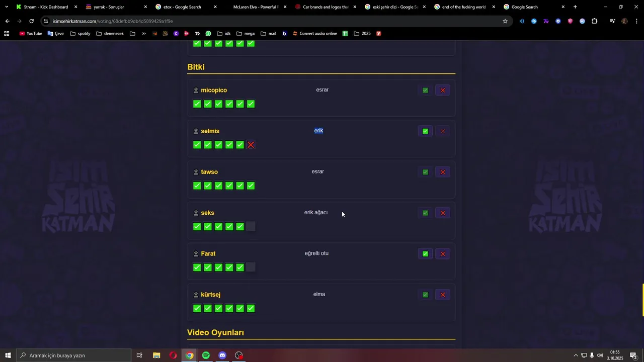Screen dimensions: 644x362
Task: Expand the idk bookmarks folder
Action: (224, 34)
